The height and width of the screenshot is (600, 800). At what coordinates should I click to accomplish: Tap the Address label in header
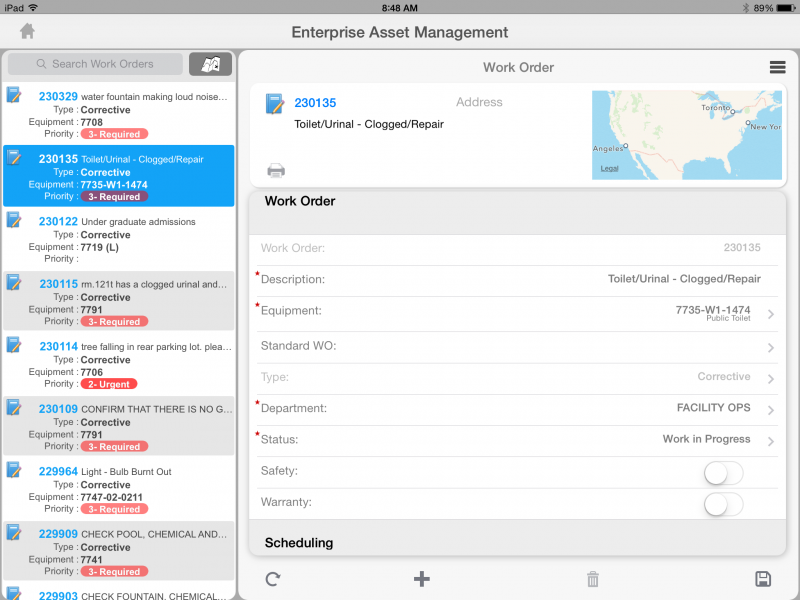pos(479,102)
